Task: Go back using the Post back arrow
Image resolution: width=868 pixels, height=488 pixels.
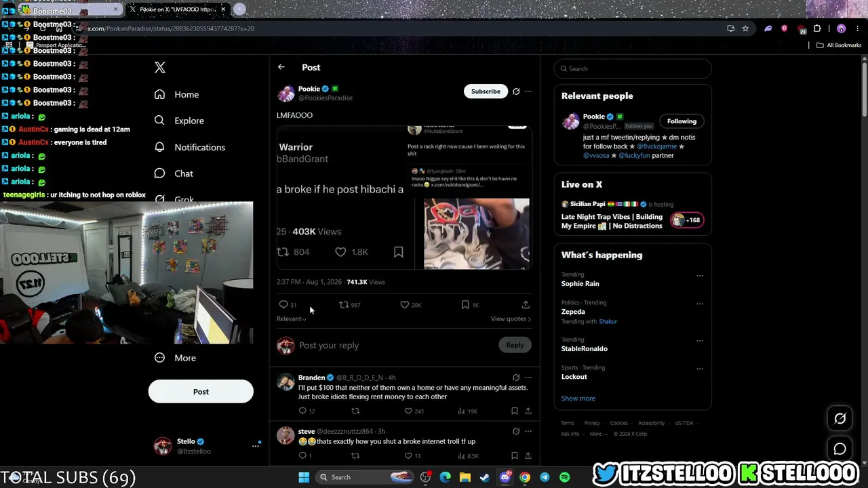Action: point(281,67)
